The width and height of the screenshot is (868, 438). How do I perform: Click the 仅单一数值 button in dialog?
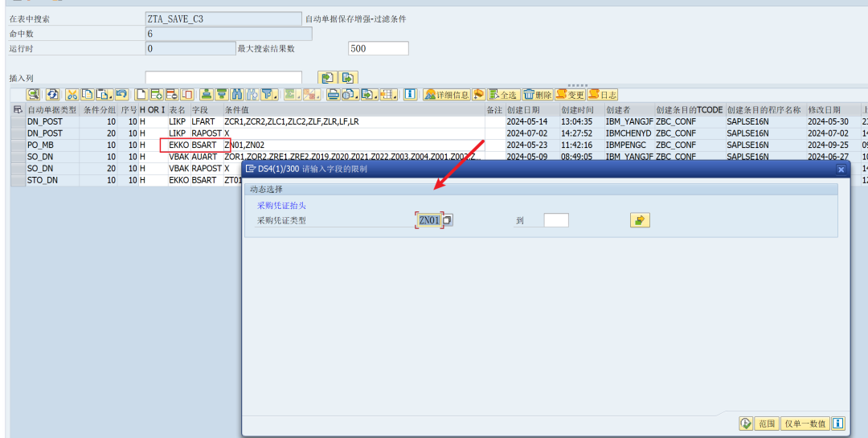pos(805,424)
